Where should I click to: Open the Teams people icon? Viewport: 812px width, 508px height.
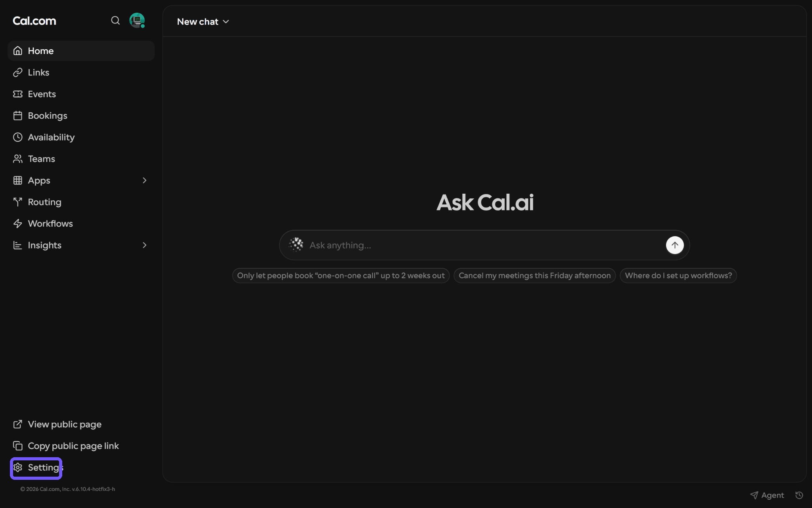(17, 159)
